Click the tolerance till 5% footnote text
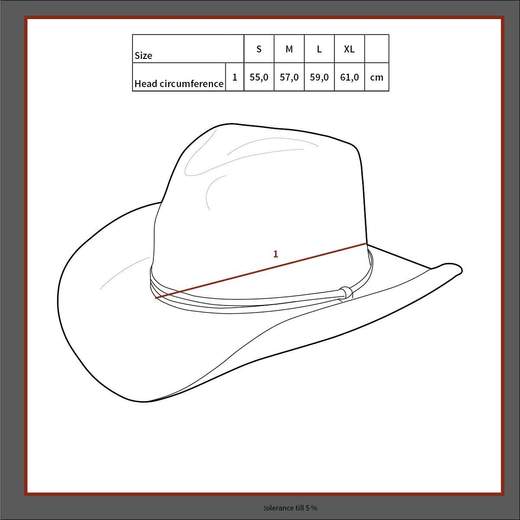The height and width of the screenshot is (520, 520). point(290,508)
